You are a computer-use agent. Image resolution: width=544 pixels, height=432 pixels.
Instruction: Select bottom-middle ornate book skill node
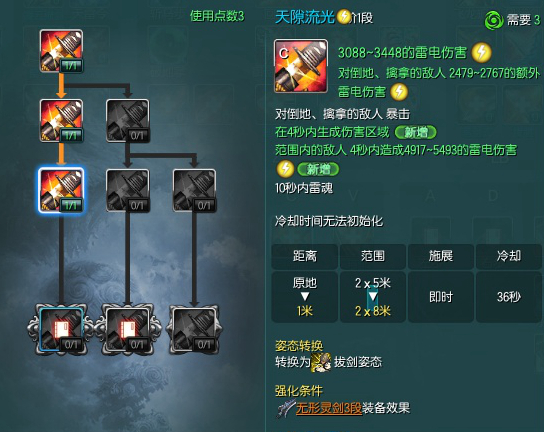(x=128, y=330)
